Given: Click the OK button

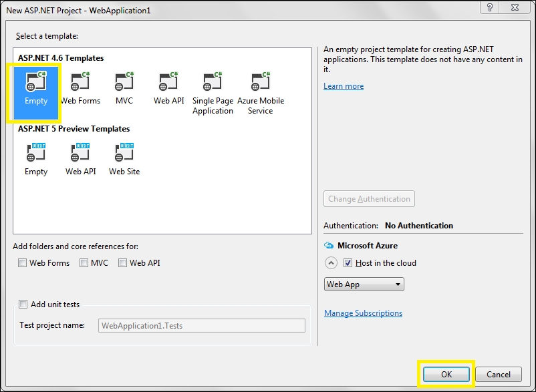Looking at the screenshot, I should tap(446, 375).
